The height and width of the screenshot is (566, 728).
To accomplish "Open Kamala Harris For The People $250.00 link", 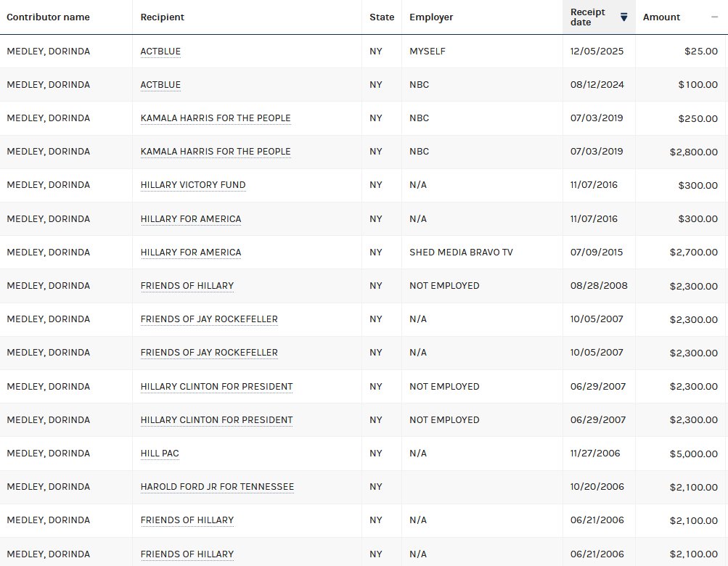I will pyautogui.click(x=216, y=118).
